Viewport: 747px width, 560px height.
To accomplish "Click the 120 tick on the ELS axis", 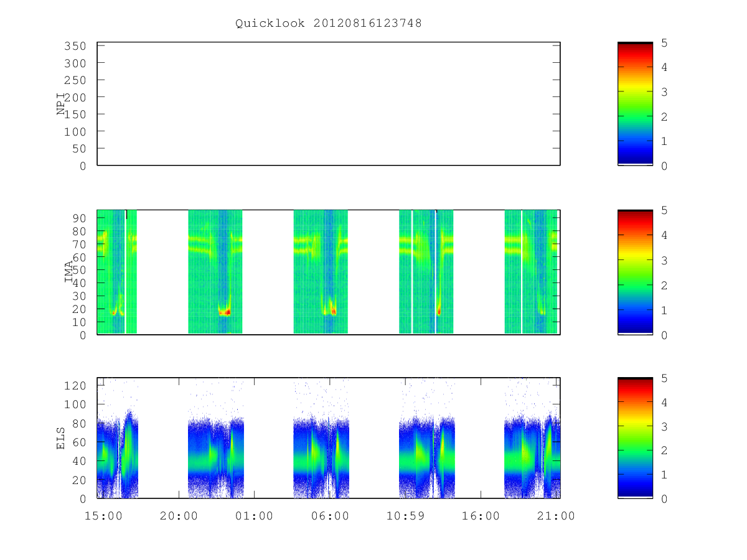I will [x=74, y=385].
